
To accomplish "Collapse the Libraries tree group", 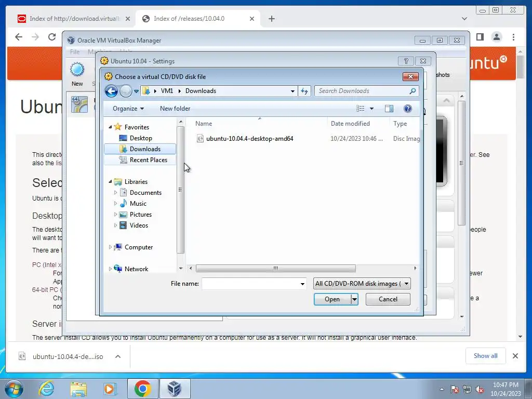I will 110,181.
